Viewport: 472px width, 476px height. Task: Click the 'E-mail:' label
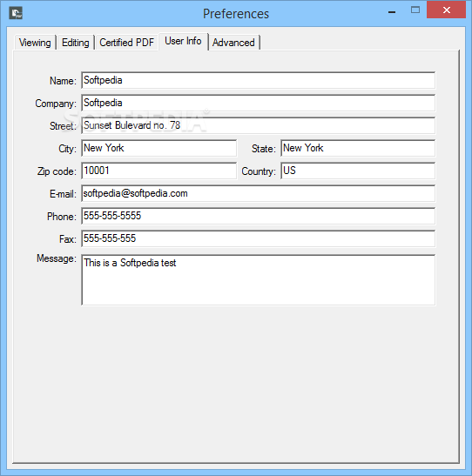[63, 194]
